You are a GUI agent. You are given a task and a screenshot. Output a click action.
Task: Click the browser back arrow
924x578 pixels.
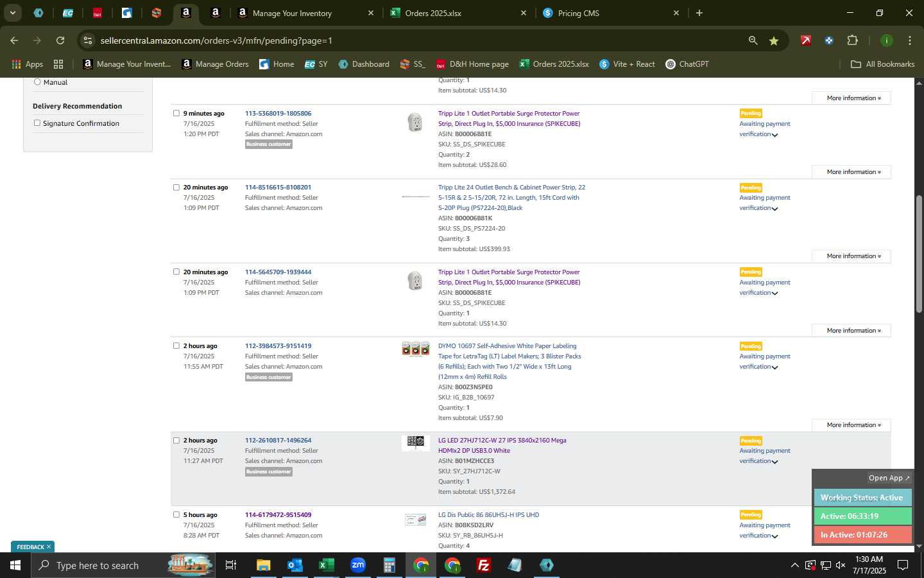tap(14, 40)
